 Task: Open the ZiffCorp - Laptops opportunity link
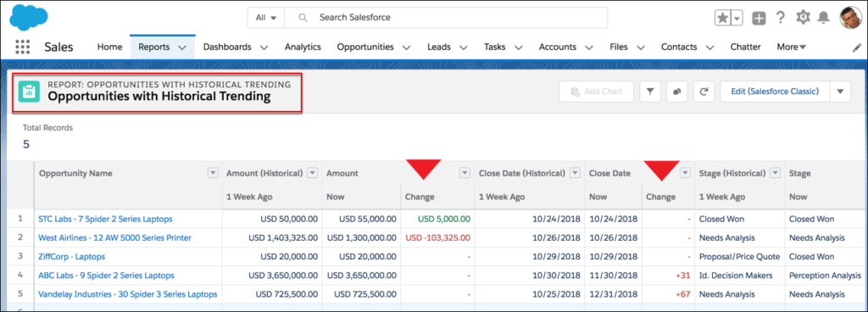(x=71, y=257)
